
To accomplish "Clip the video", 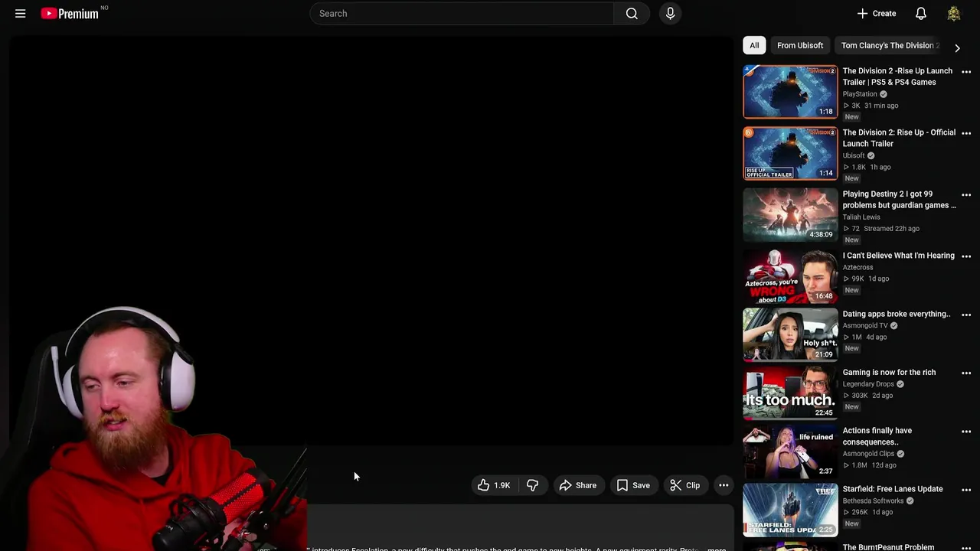I will click(685, 485).
